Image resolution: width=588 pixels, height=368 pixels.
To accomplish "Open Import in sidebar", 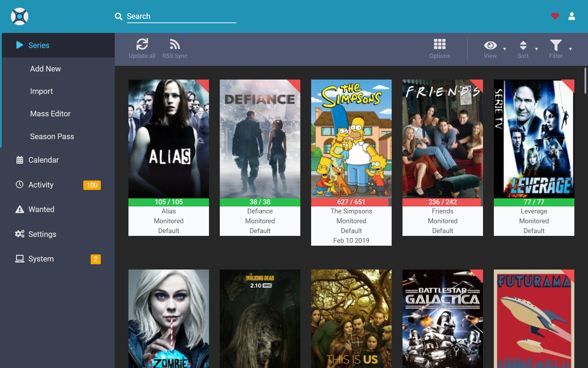I will coord(41,91).
